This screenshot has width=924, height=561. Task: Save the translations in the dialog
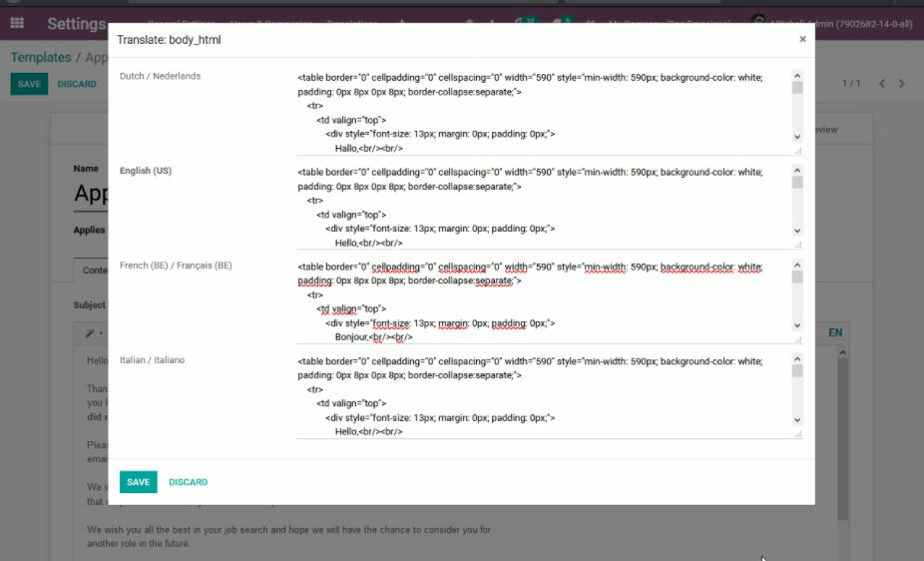pos(138,482)
